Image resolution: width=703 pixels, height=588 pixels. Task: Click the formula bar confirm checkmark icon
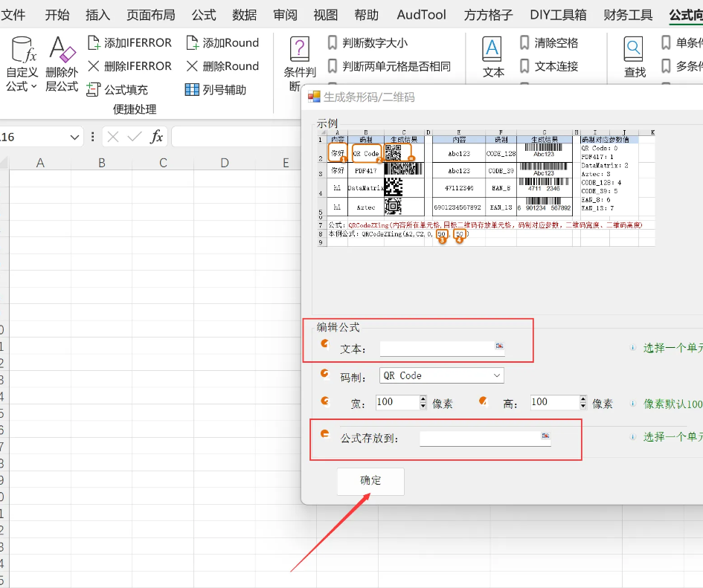[134, 137]
